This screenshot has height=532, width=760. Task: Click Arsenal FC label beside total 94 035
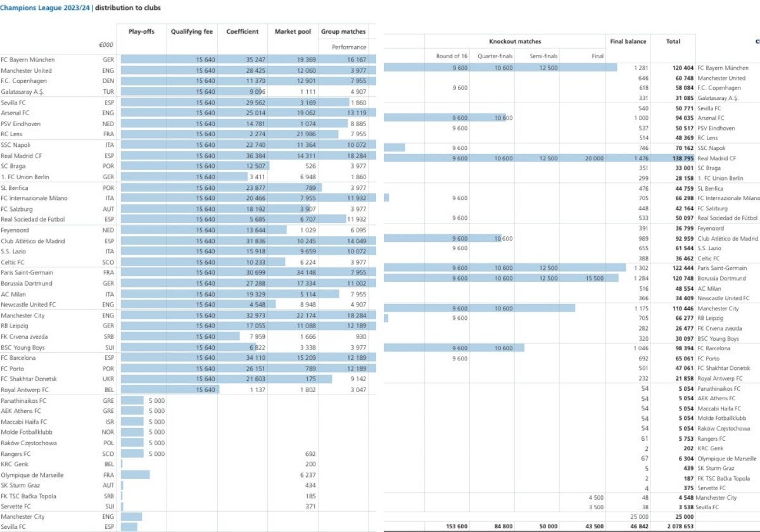[711, 118]
